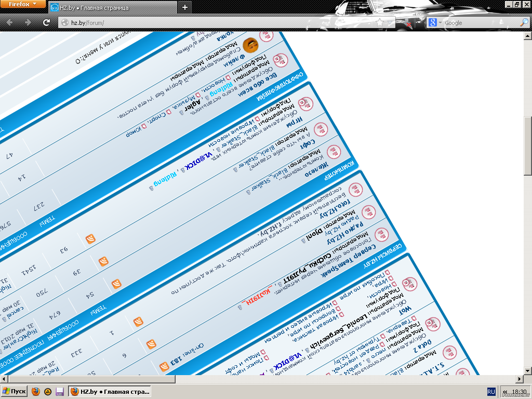532x399 pixels.
Task: Open the Сервер TeamSpeak forum link
Action: point(348,261)
